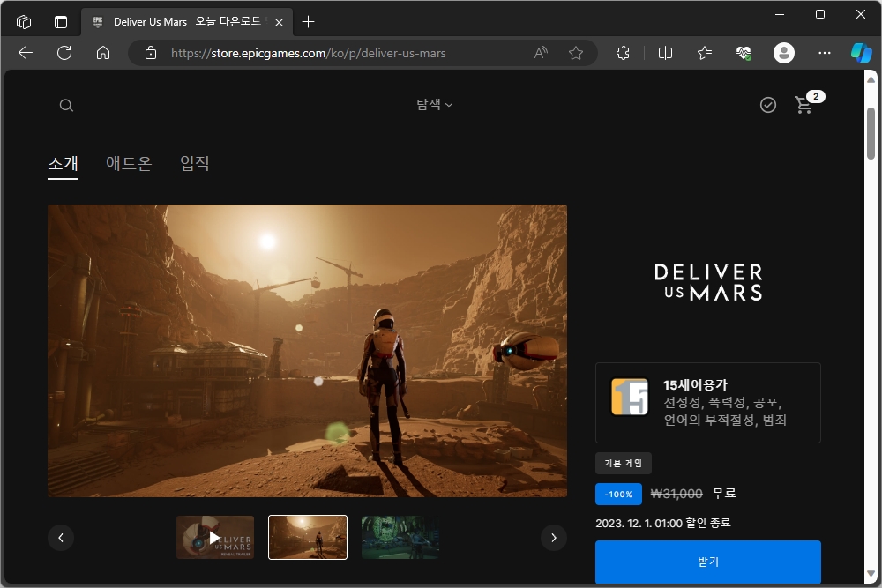Screen dimensions: 882x588
Task: View site information via the lock icon
Action: [x=151, y=53]
